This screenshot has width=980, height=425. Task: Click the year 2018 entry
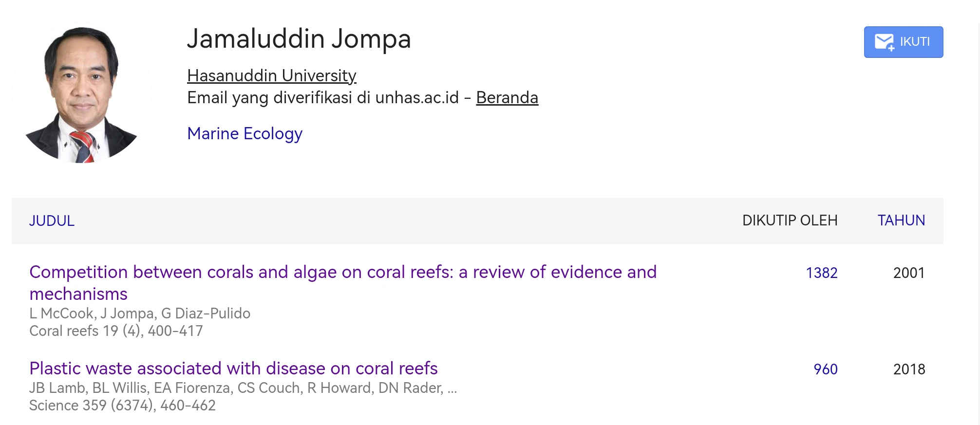point(909,369)
